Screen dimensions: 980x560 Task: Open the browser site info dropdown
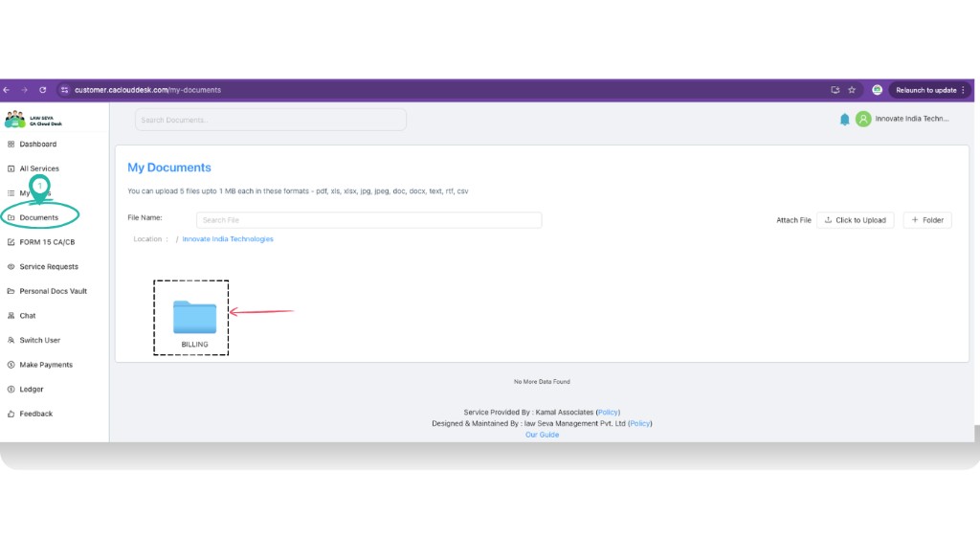(x=63, y=89)
